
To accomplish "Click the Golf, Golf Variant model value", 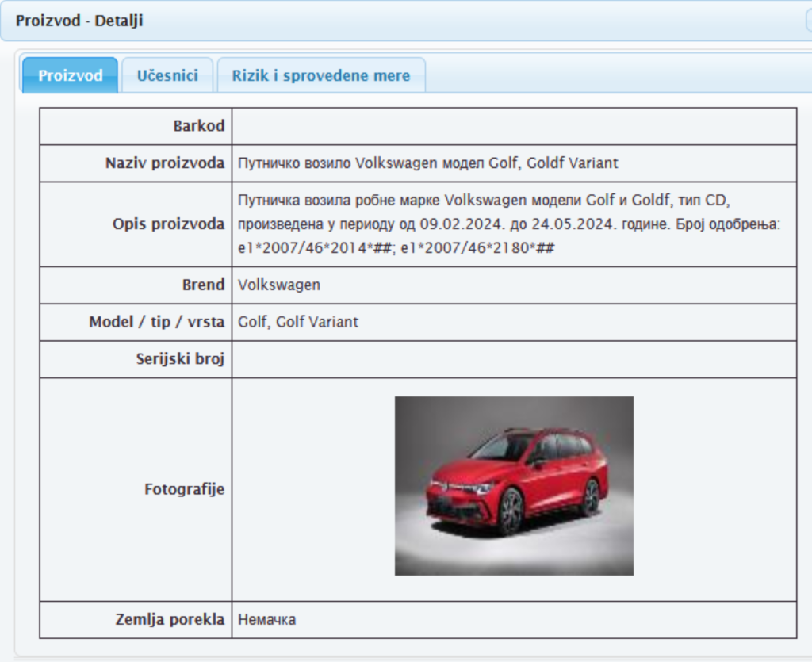I will pyautogui.click(x=298, y=322).
